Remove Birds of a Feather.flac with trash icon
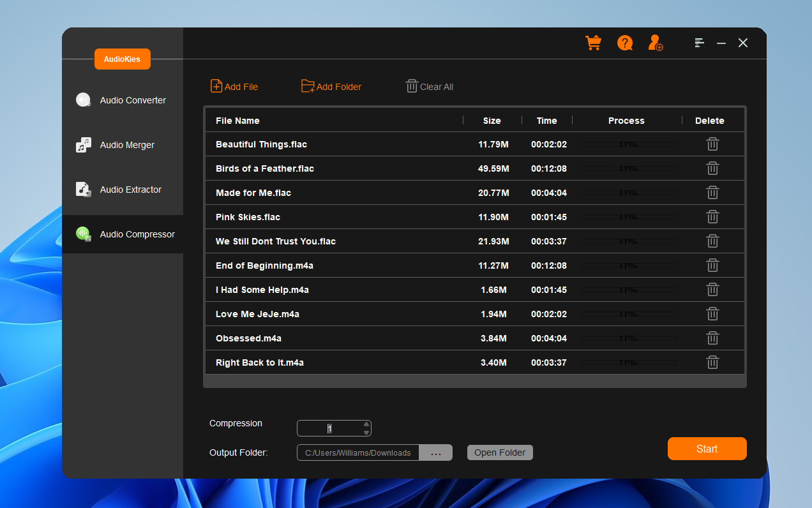 click(x=712, y=168)
